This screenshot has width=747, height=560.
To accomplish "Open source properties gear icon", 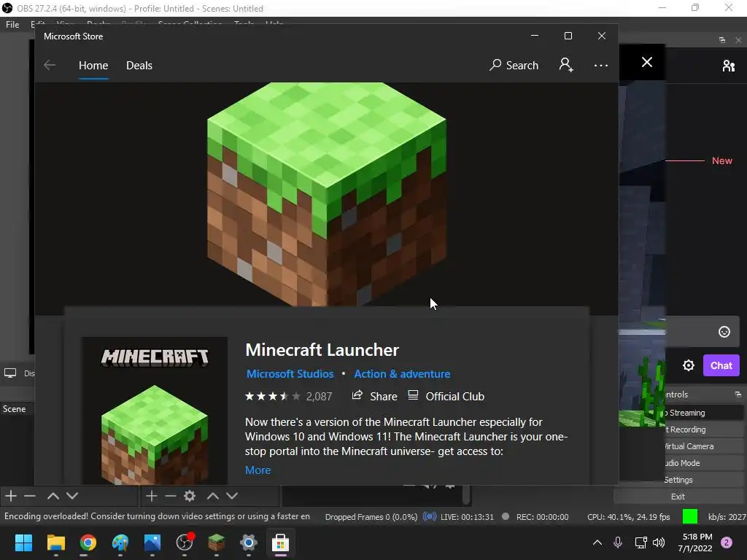I will click(x=190, y=496).
